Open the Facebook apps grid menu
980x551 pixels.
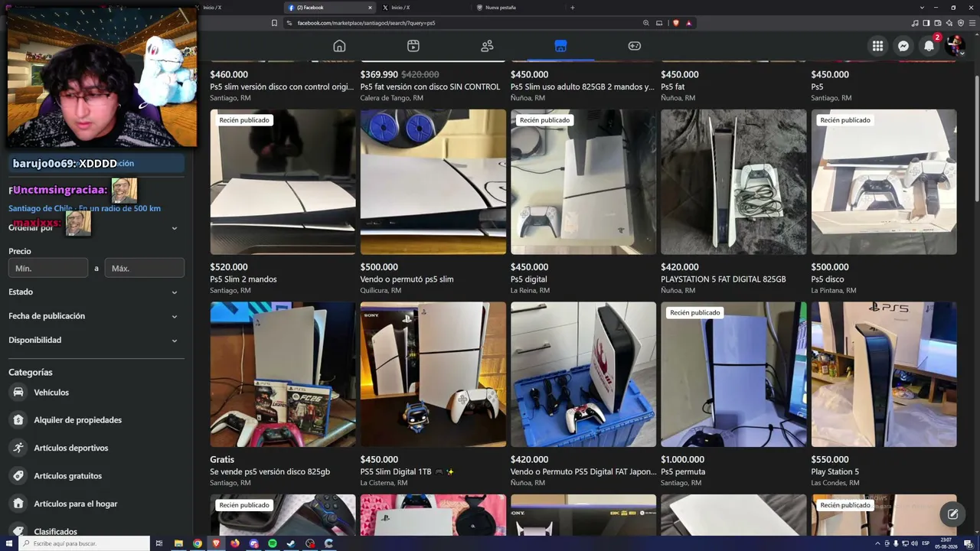pos(878,46)
